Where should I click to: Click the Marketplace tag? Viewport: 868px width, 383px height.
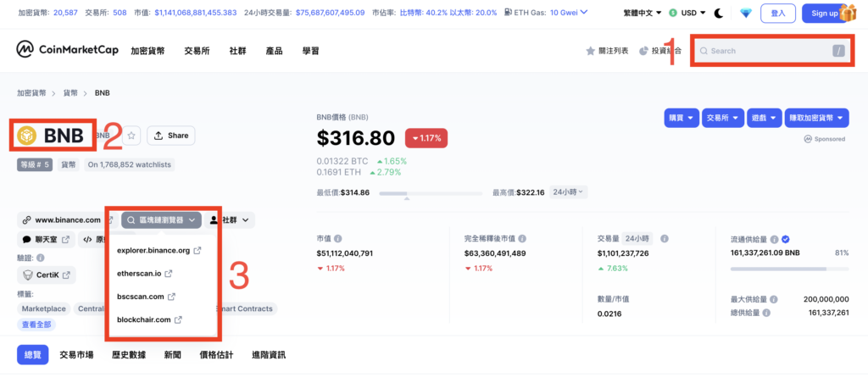pos(44,308)
